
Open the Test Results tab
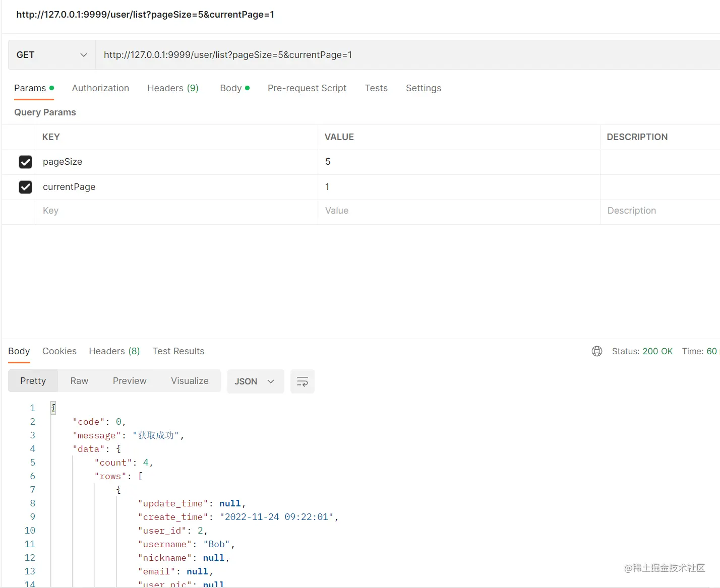click(x=178, y=351)
